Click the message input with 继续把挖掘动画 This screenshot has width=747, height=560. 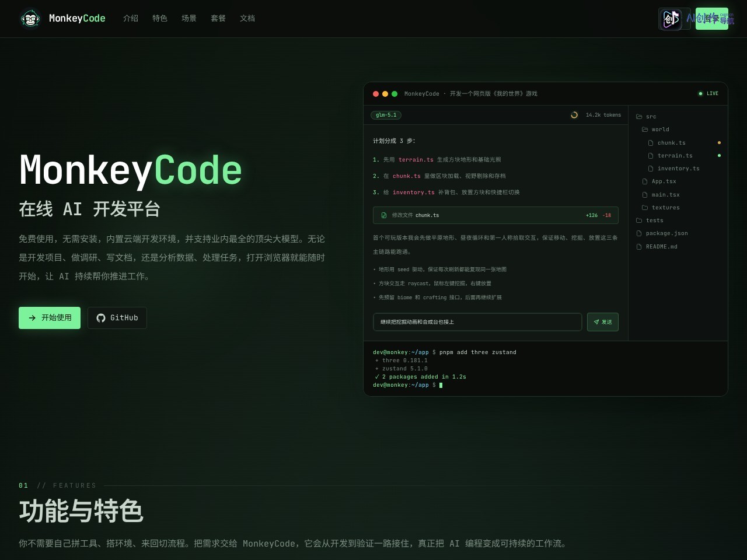pos(477,322)
